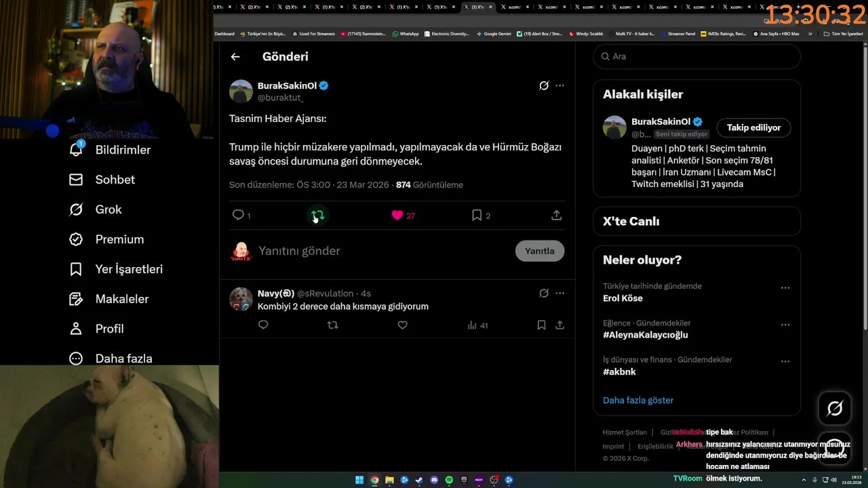Open Chrome in the taskbar
868x488 pixels.
374,480
